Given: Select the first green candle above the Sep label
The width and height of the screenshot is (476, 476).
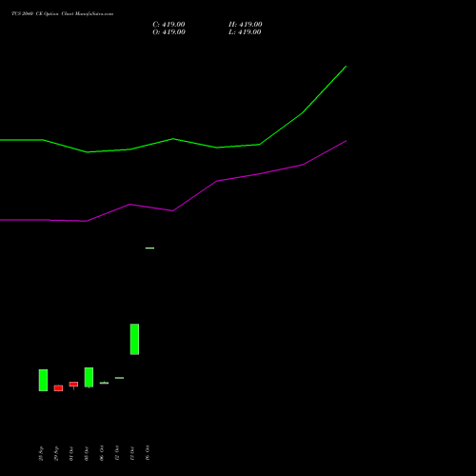Looking at the screenshot, I should click(43, 380).
